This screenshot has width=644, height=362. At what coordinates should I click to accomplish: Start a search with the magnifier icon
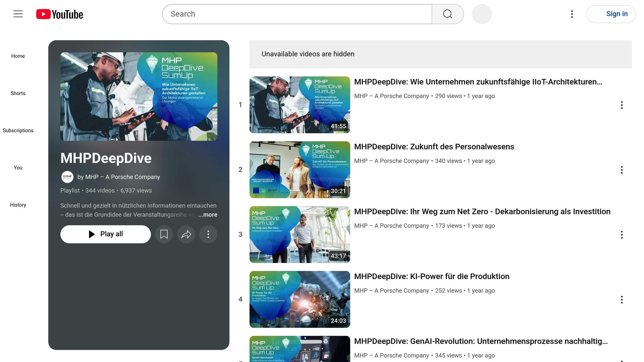pyautogui.click(x=447, y=14)
